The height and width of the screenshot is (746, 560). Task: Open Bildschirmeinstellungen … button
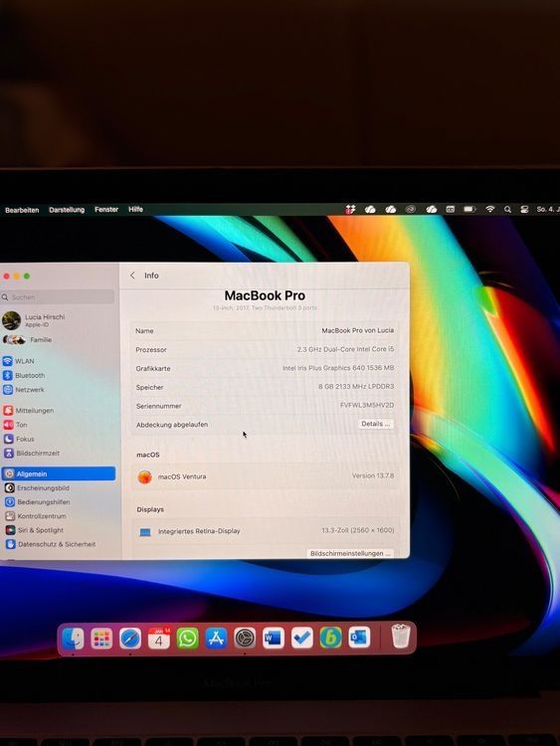coord(350,553)
